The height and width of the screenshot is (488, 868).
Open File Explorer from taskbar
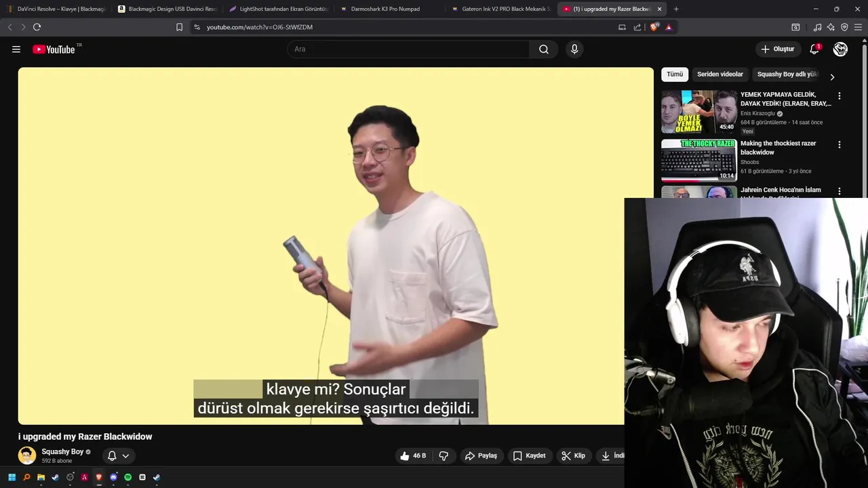pyautogui.click(x=41, y=477)
